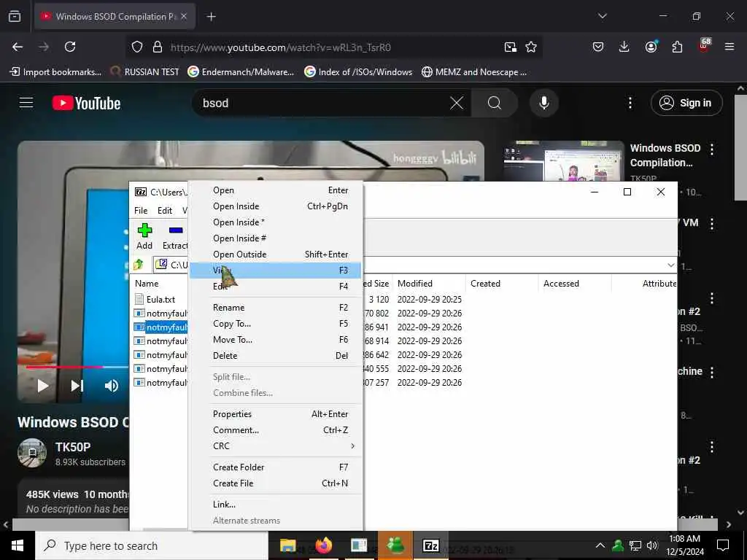
Task: Select Move To... in the context menu
Action: click(275, 340)
